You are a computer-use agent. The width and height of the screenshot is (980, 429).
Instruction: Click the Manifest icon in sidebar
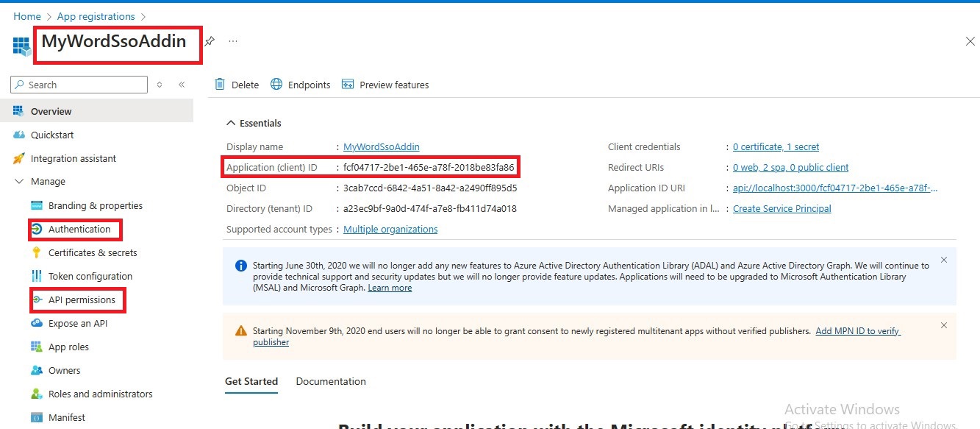pos(36,417)
